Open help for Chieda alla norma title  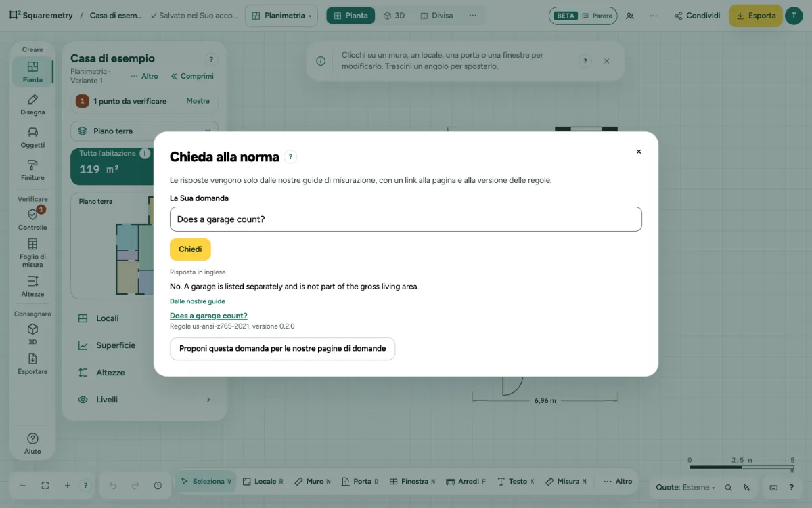coord(290,157)
